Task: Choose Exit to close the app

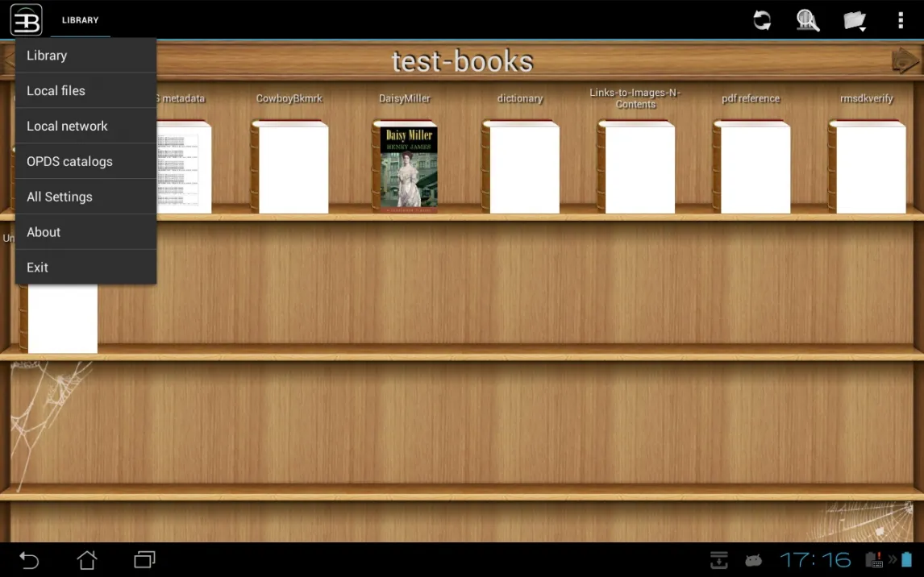Action: pos(85,268)
